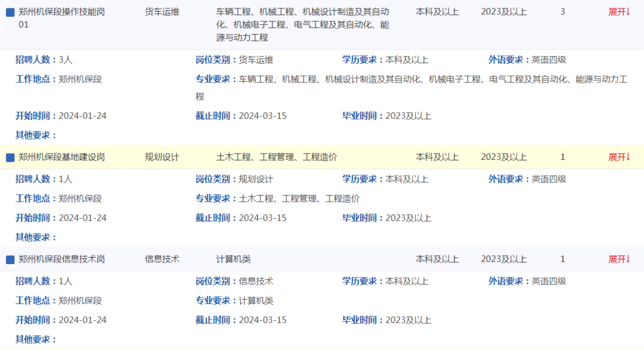Image resolution: width=644 pixels, height=350 pixels.
Task: Click 外语要求：英语四级 under 信息技术岗
Action: pyautogui.click(x=527, y=281)
